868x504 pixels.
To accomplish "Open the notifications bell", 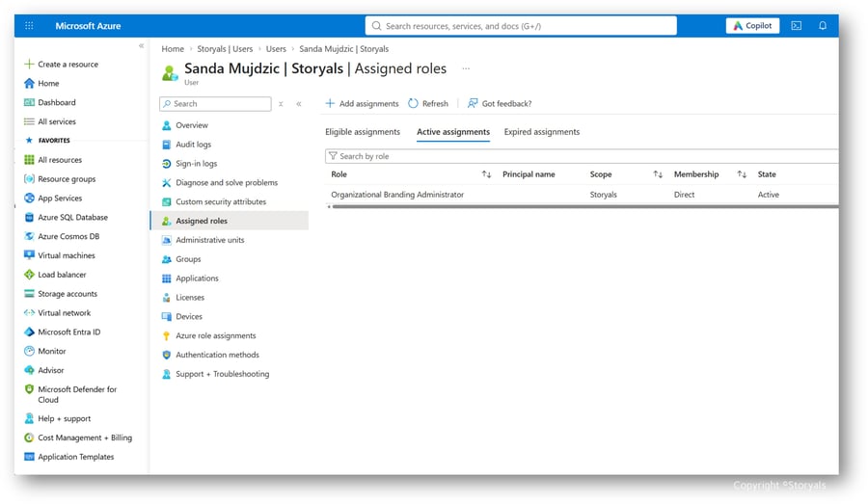I will pyautogui.click(x=823, y=25).
